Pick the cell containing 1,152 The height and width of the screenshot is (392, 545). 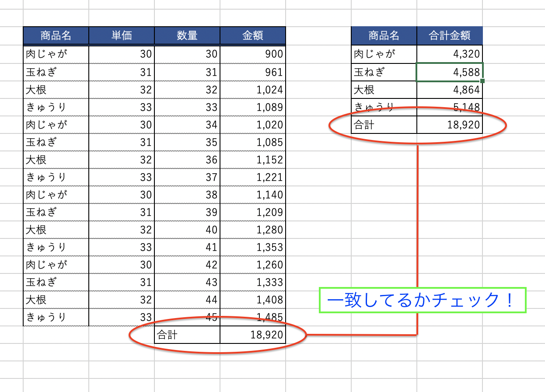pos(253,160)
